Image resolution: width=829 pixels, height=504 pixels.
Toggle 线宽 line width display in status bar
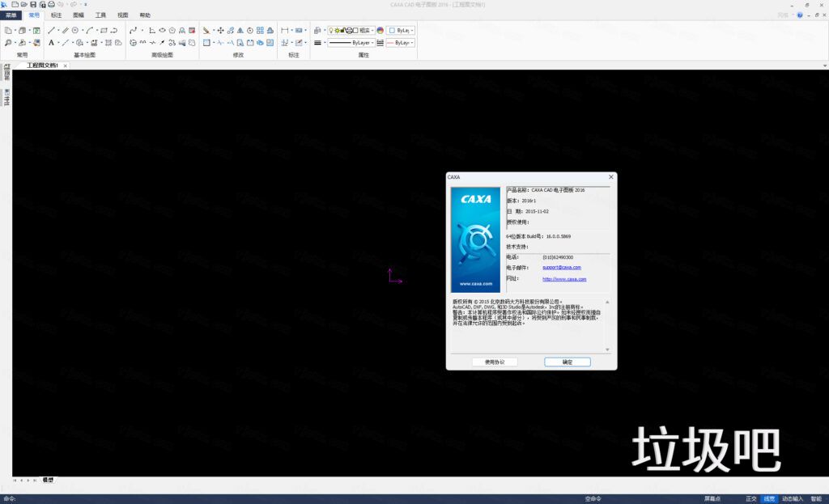click(x=768, y=499)
